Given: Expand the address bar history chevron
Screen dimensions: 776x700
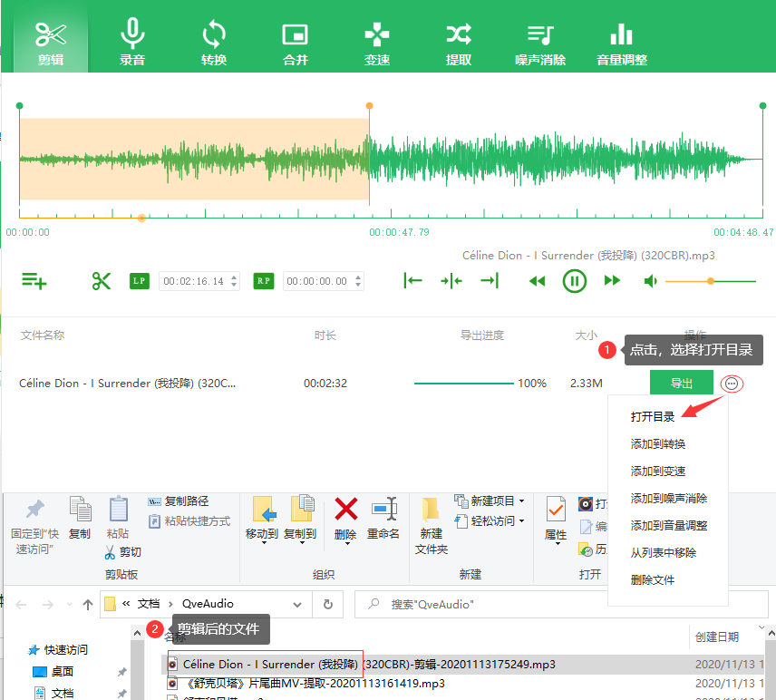Looking at the screenshot, I should coord(297,605).
